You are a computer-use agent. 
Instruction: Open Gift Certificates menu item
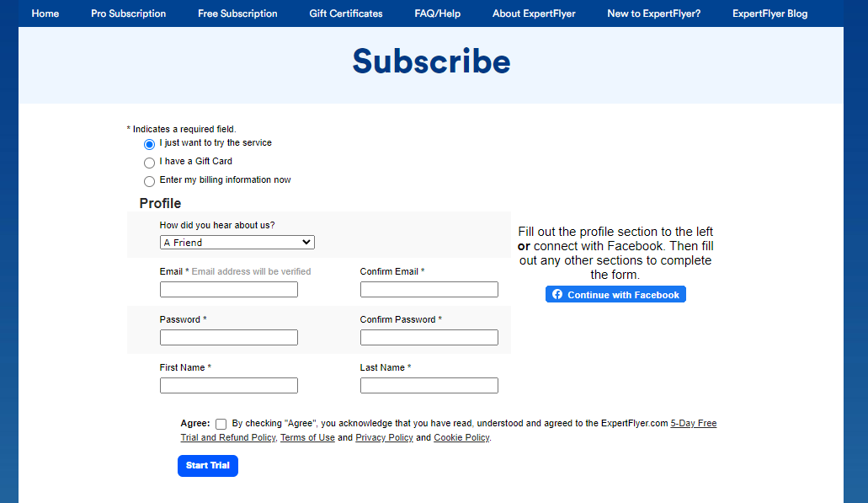pyautogui.click(x=346, y=13)
